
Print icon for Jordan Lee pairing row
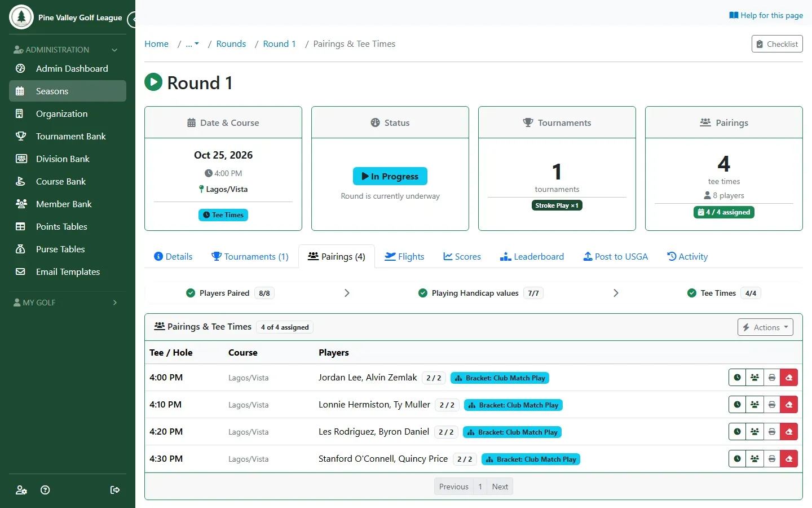point(772,378)
